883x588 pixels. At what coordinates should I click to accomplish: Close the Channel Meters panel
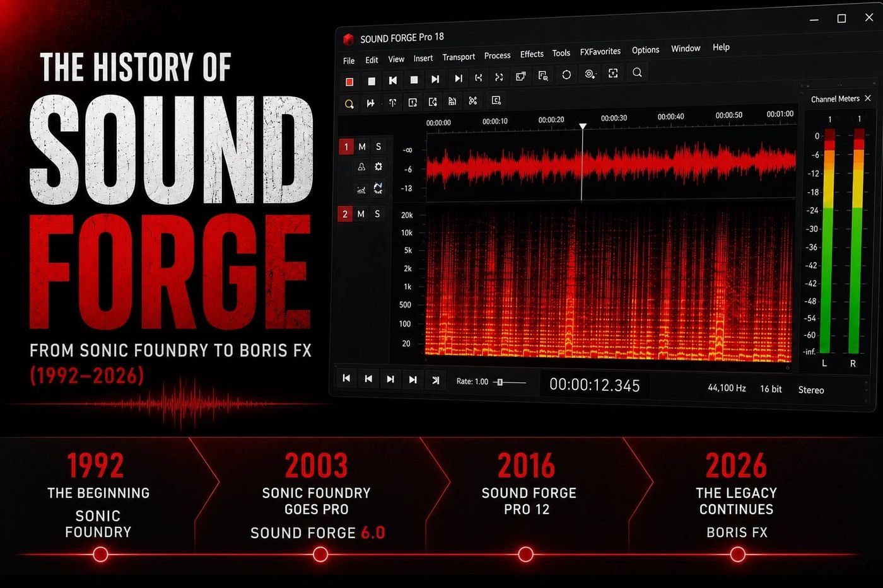point(868,98)
